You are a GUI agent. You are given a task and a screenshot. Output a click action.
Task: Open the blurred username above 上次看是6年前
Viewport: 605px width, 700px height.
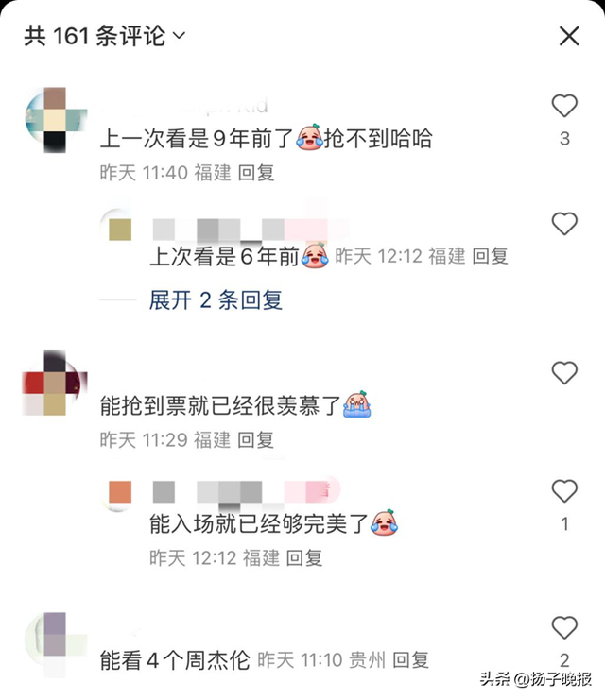tap(251, 230)
